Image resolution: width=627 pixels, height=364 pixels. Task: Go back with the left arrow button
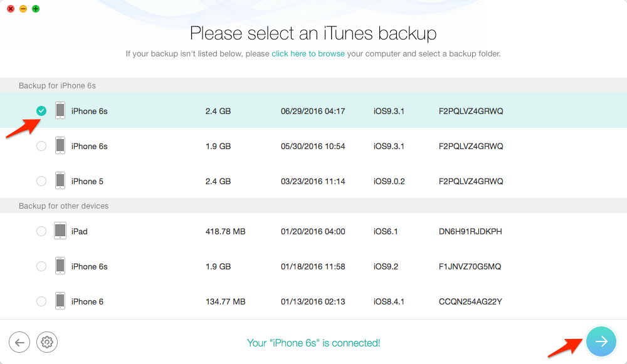[19, 343]
